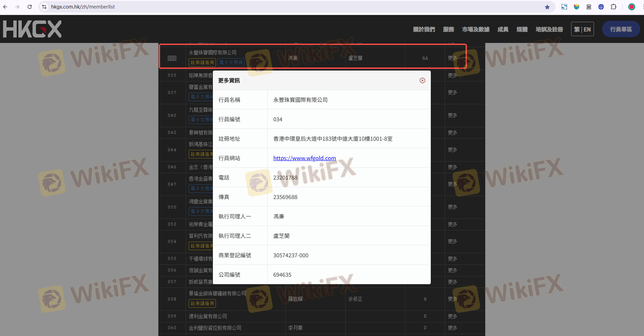Screen dimensions: 644x336
Task: Bookmark page using the star icon
Action: [547, 7]
